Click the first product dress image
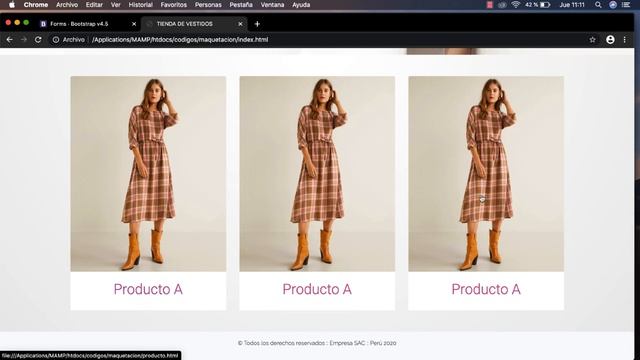Viewport: 640px width, 360px height. click(x=148, y=174)
